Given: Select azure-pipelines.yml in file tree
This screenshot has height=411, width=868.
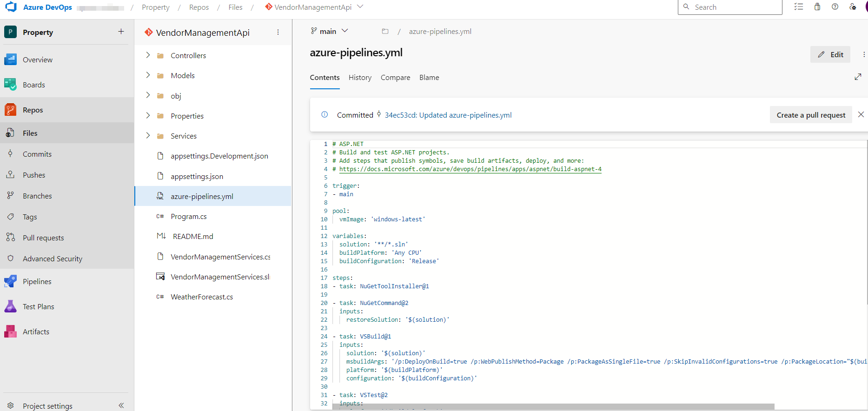Looking at the screenshot, I should [x=213, y=196].
